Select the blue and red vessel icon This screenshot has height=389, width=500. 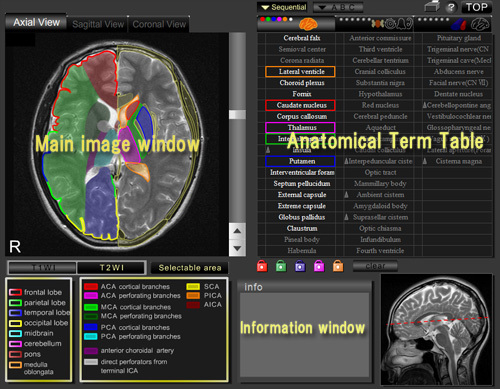point(459,24)
